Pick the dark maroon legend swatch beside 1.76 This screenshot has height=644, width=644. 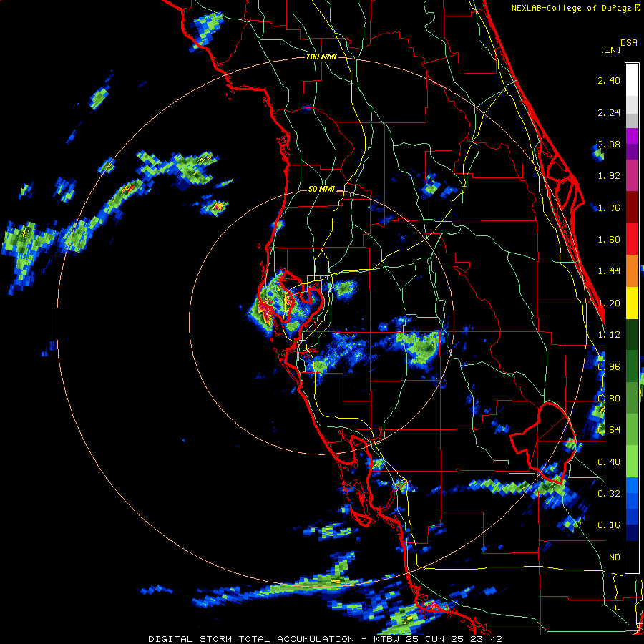pos(632,208)
